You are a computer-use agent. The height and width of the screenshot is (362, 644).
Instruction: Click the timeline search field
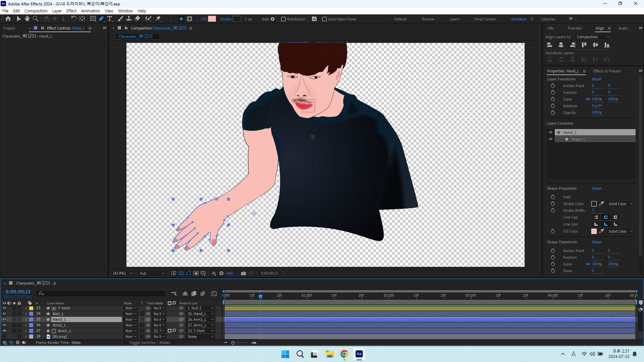click(101, 294)
